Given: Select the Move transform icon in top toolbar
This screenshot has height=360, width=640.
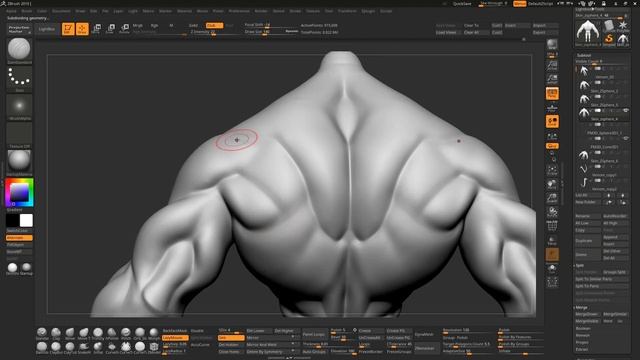Looking at the screenshot, I should (96, 29).
